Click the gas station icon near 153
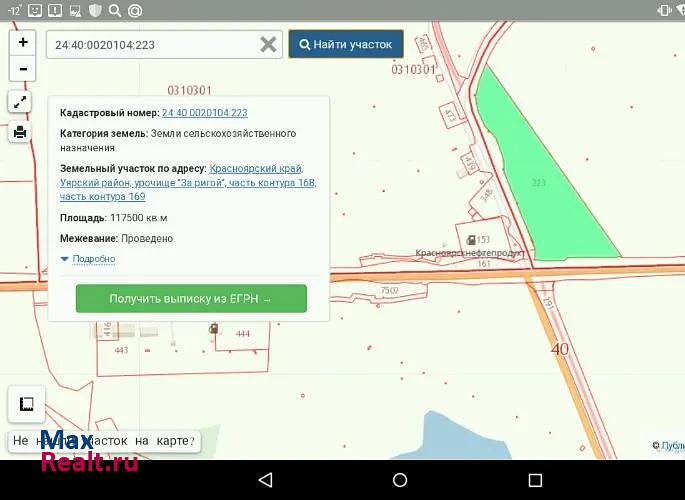 coord(470,239)
